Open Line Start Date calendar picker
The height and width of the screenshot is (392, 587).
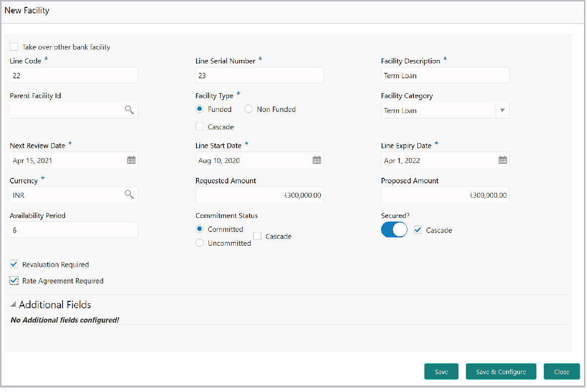coord(317,160)
